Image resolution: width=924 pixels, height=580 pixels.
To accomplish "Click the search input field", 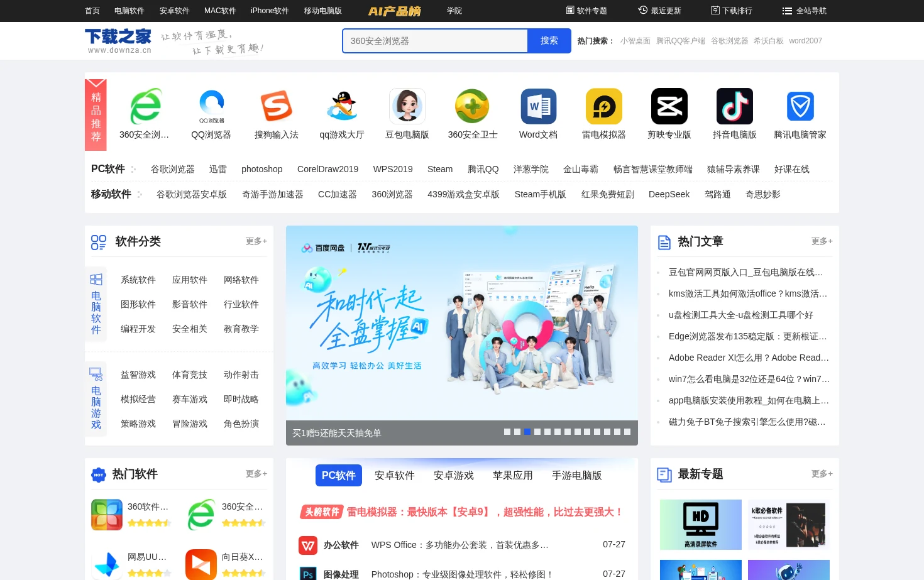I will pos(436,41).
